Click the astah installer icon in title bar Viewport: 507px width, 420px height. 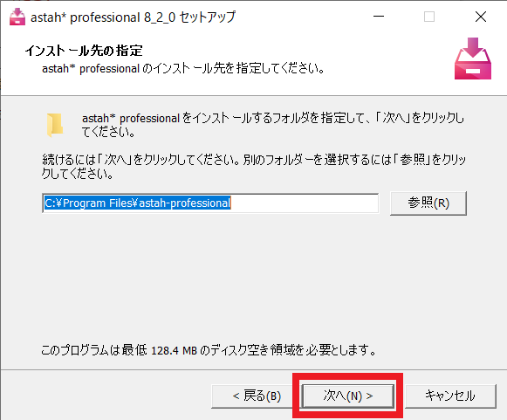17,17
